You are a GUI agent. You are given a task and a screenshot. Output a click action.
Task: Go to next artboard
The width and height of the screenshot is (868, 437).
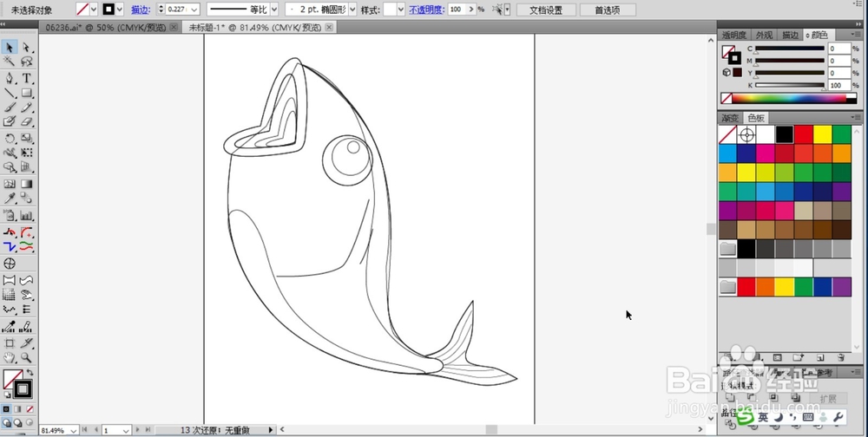coord(137,429)
